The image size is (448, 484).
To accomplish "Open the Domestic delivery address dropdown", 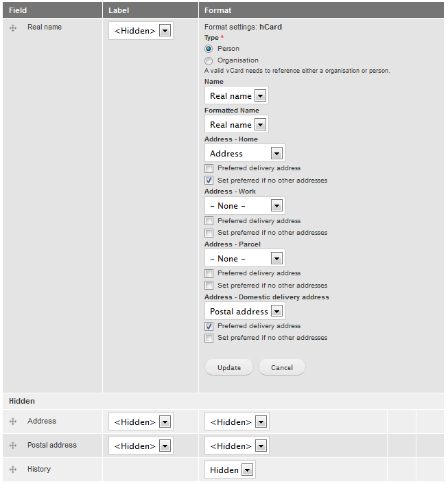I will (x=244, y=312).
